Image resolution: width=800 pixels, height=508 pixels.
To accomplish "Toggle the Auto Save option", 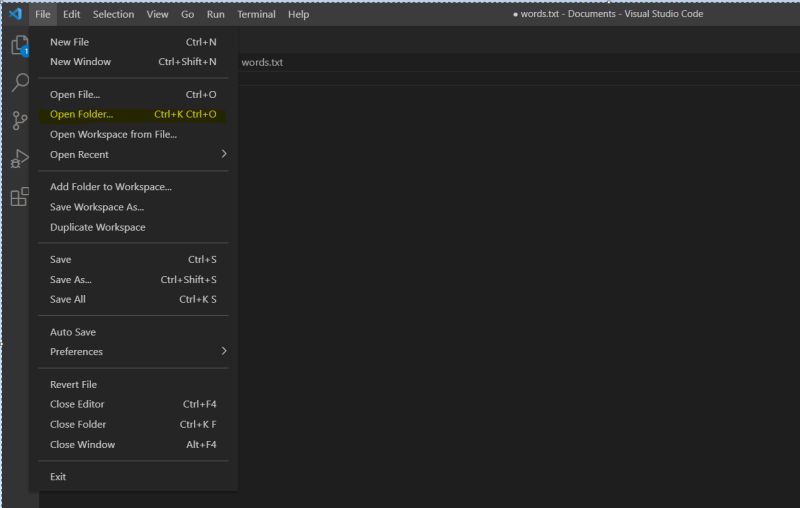I will [x=133, y=332].
